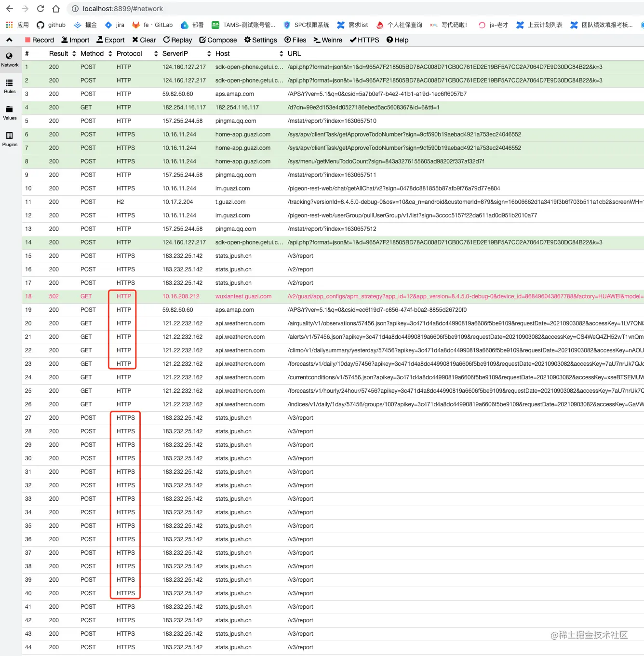Open the Export menu
This screenshot has height=656, width=644.
[110, 40]
